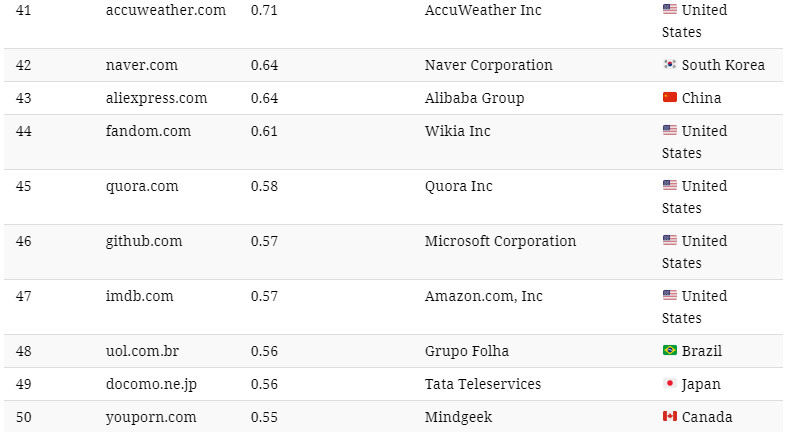Click the US flag beside AccuWeather Inc
Image resolution: width=785 pixels, height=432 pixels.
coord(669,10)
